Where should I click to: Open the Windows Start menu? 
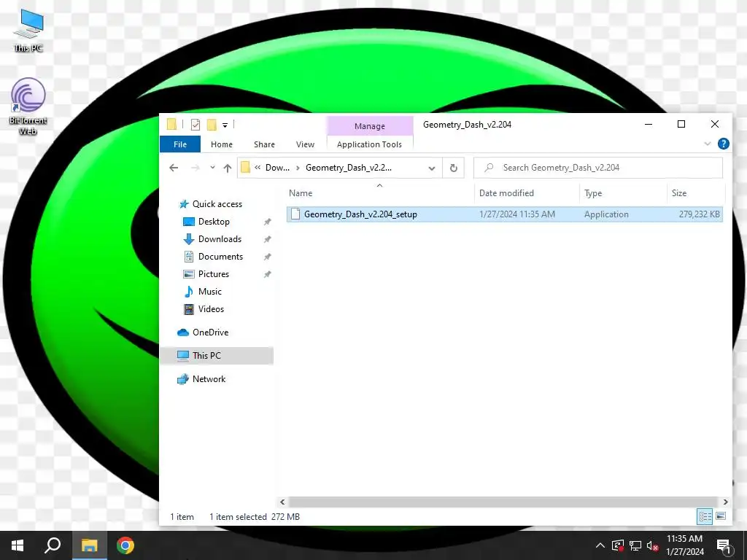(x=18, y=545)
